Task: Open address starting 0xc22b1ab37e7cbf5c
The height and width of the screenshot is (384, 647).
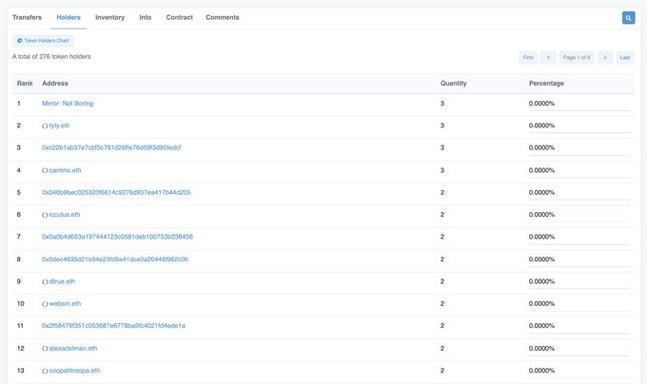Action: click(x=111, y=148)
